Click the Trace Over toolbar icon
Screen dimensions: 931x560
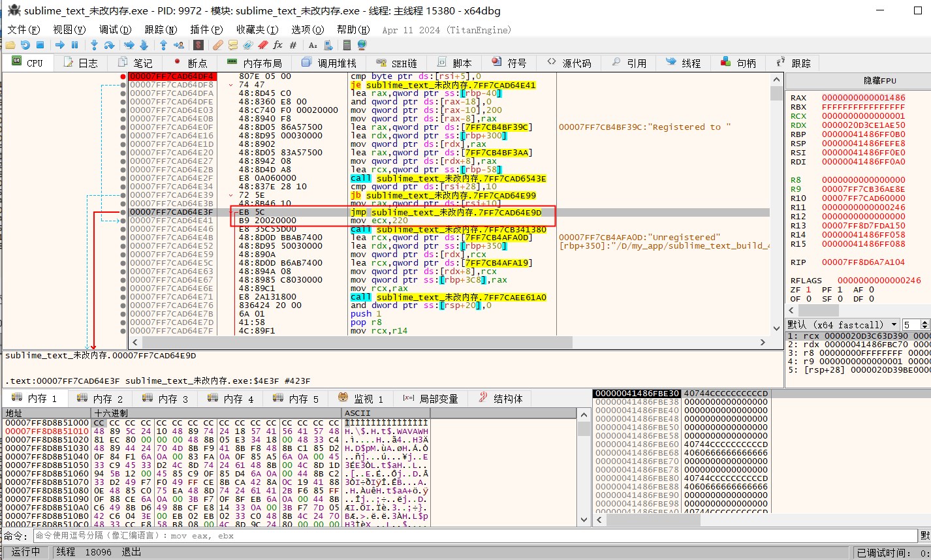coord(144,45)
